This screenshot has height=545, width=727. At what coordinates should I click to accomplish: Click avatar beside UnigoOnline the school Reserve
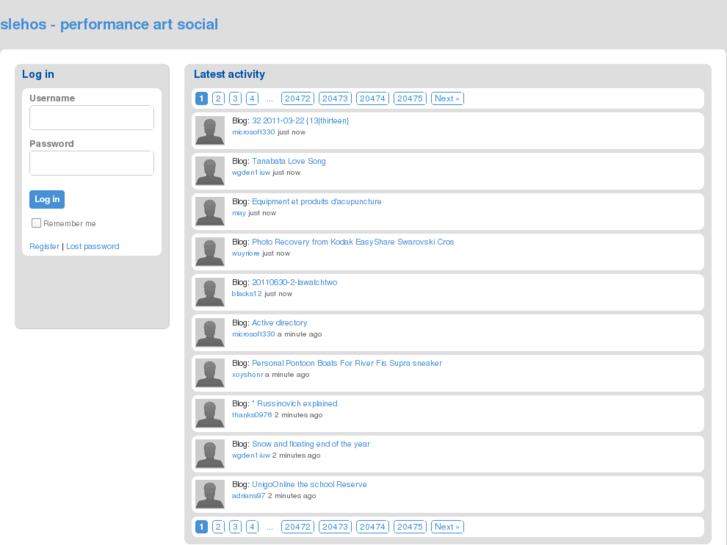point(210,495)
